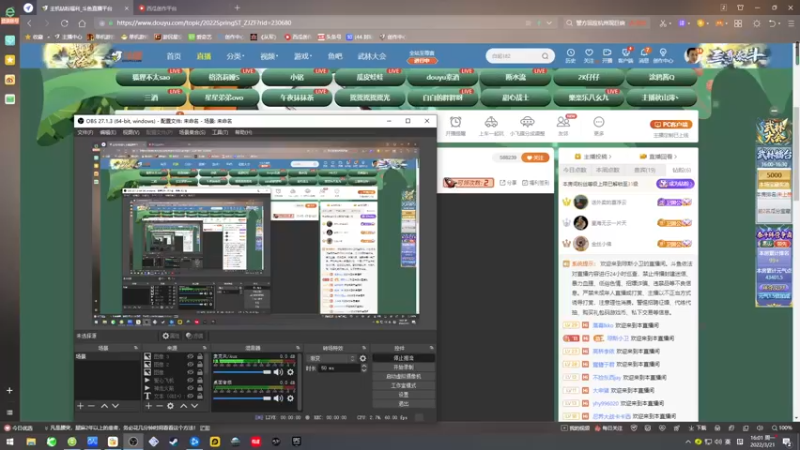
Task: Click the alarm clock broadcast reminder icon
Action: [456, 122]
